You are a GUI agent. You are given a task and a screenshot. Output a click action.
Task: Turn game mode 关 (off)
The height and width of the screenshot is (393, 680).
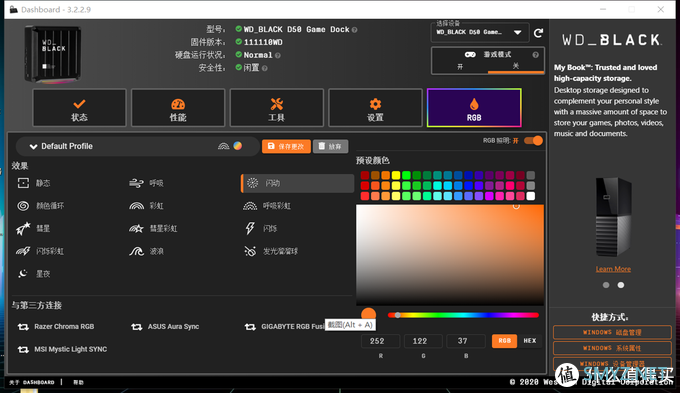(x=516, y=66)
